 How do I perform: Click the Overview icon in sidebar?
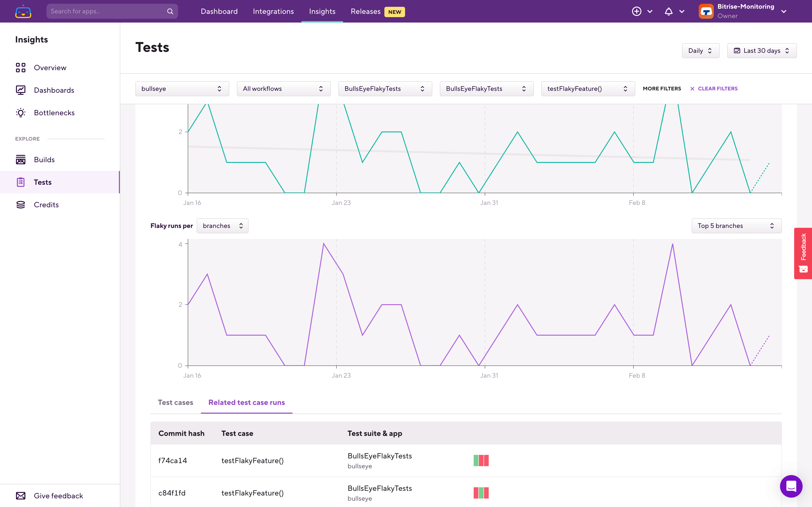(x=20, y=67)
